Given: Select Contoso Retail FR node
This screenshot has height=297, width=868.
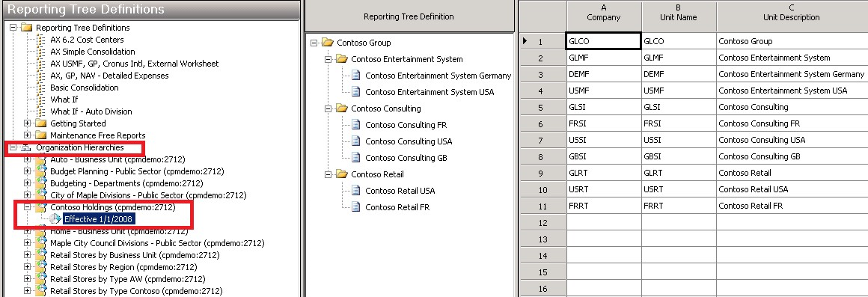Looking at the screenshot, I should [x=397, y=207].
